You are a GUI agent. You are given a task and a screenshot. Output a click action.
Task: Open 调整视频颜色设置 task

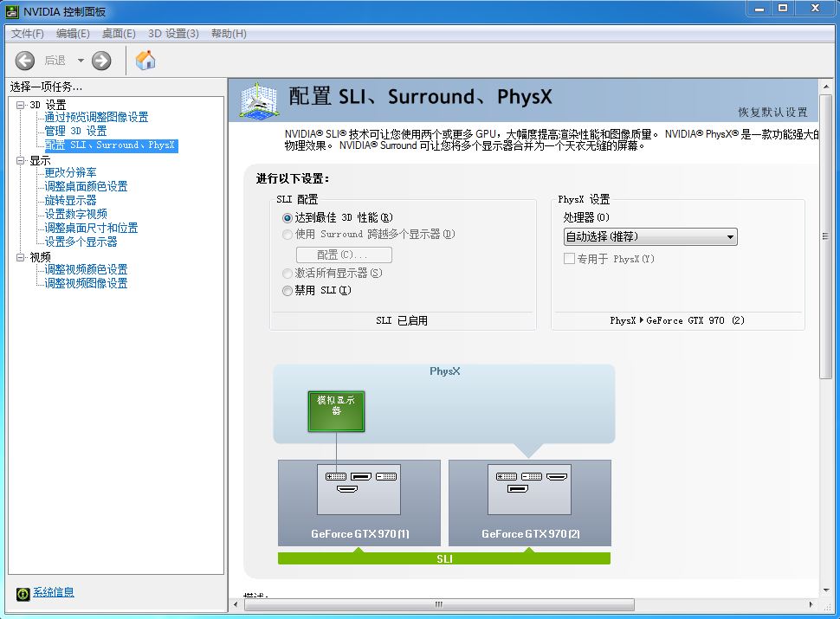click(x=86, y=269)
